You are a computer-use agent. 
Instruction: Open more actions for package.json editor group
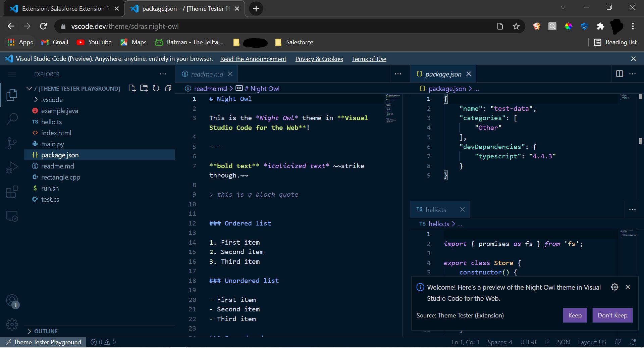(632, 74)
